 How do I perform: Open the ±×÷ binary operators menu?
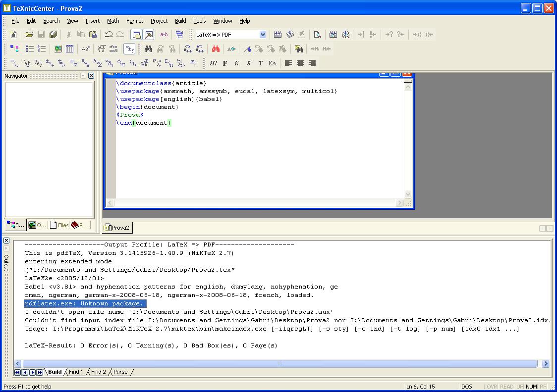coord(50,63)
